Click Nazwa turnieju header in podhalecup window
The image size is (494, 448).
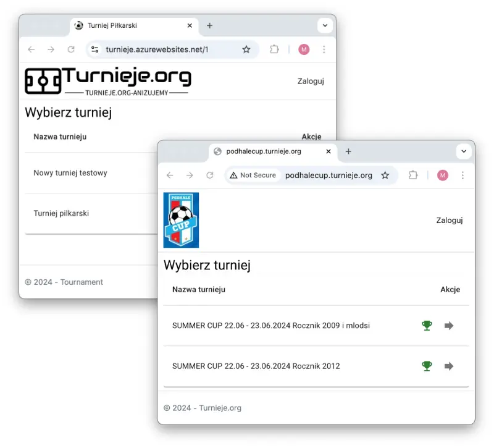199,289
